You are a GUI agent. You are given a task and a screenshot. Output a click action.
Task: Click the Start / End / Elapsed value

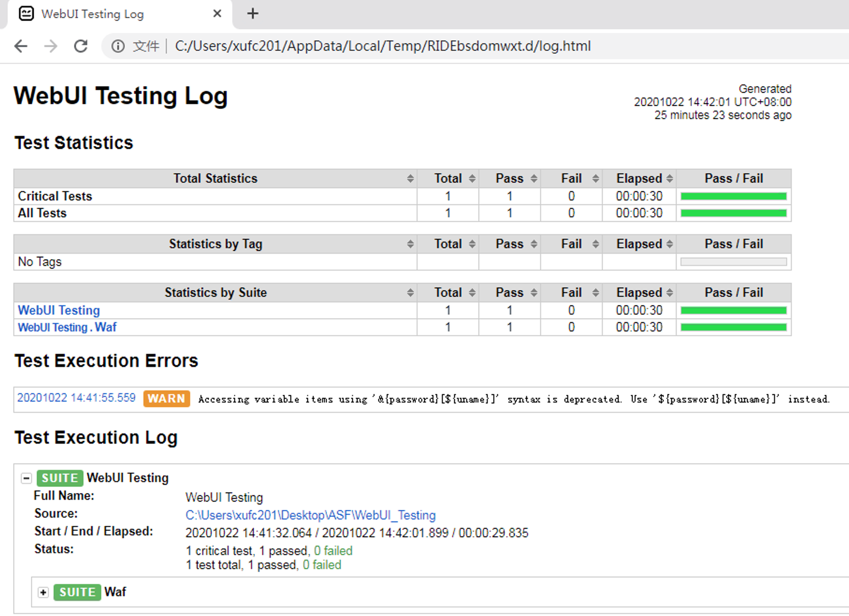(x=357, y=533)
